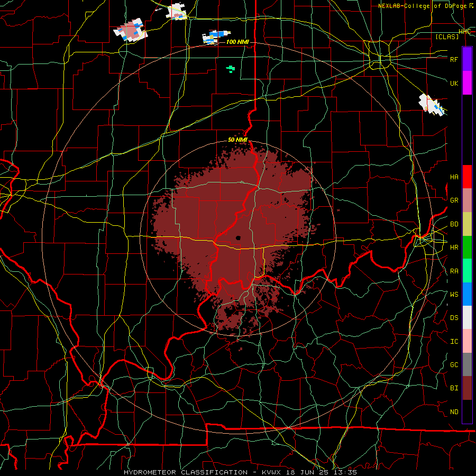Select the GC gray legend swatch

[467, 364]
